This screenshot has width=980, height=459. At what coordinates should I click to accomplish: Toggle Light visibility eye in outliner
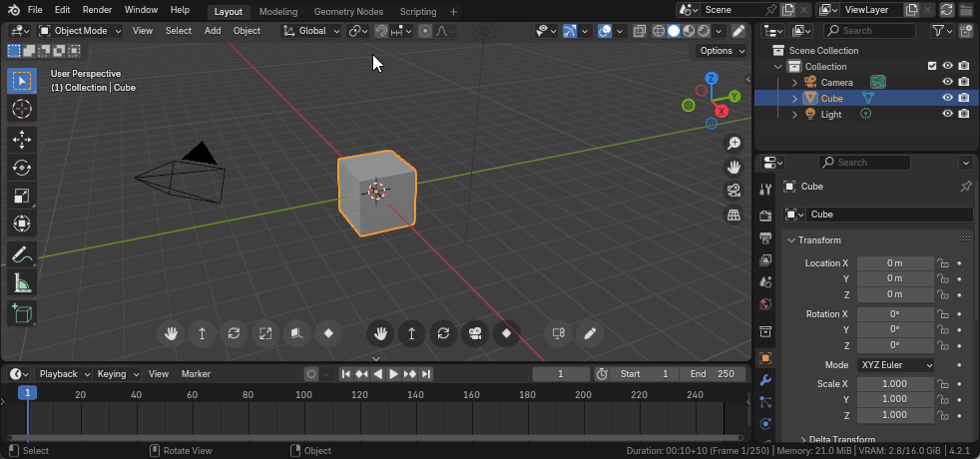(947, 114)
